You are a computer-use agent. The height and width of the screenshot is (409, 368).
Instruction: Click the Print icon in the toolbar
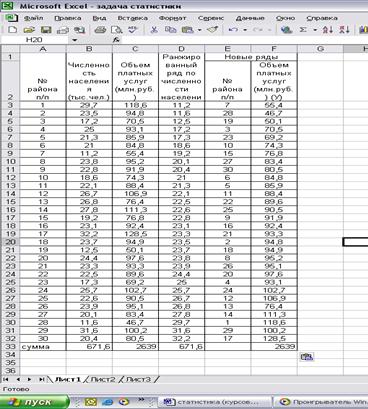point(100,30)
